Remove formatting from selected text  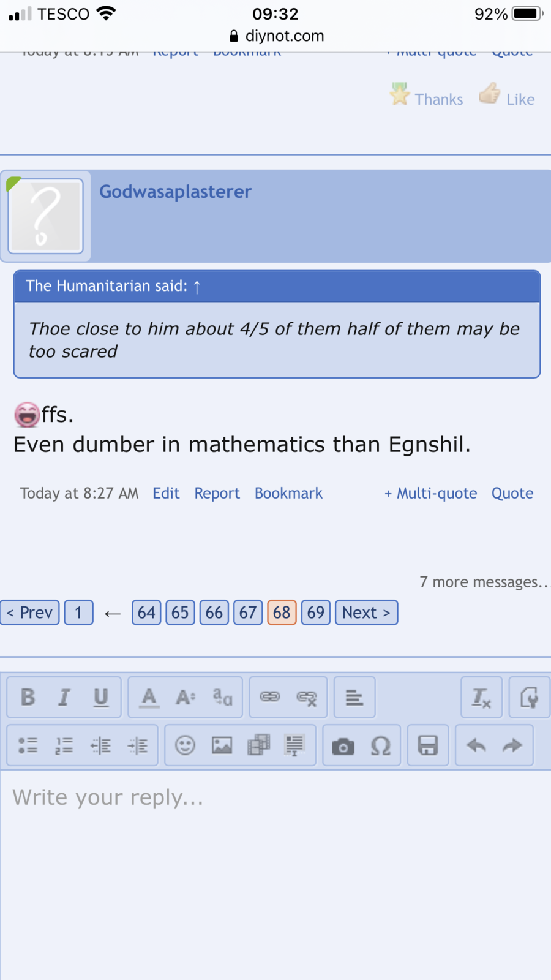coord(481,697)
